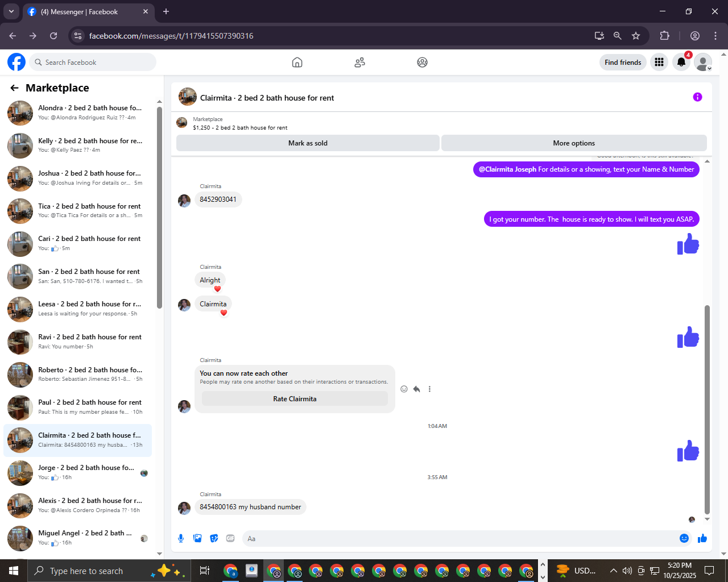
Task: Open the Friends icon in top navigation
Action: 359,63
